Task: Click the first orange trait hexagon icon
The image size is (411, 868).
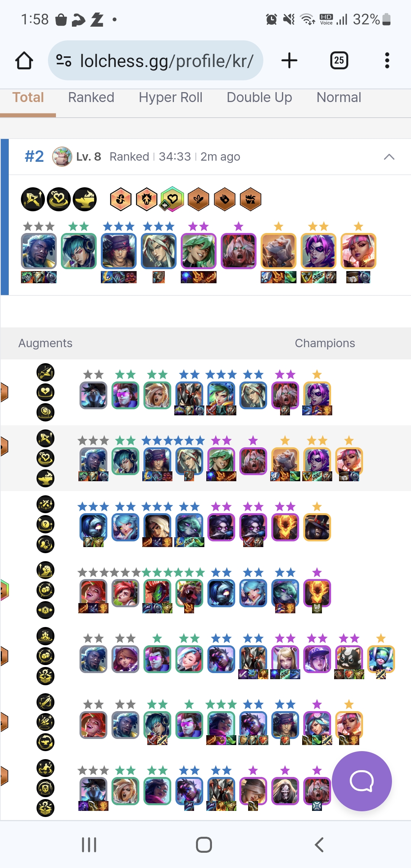Action: [x=121, y=199]
